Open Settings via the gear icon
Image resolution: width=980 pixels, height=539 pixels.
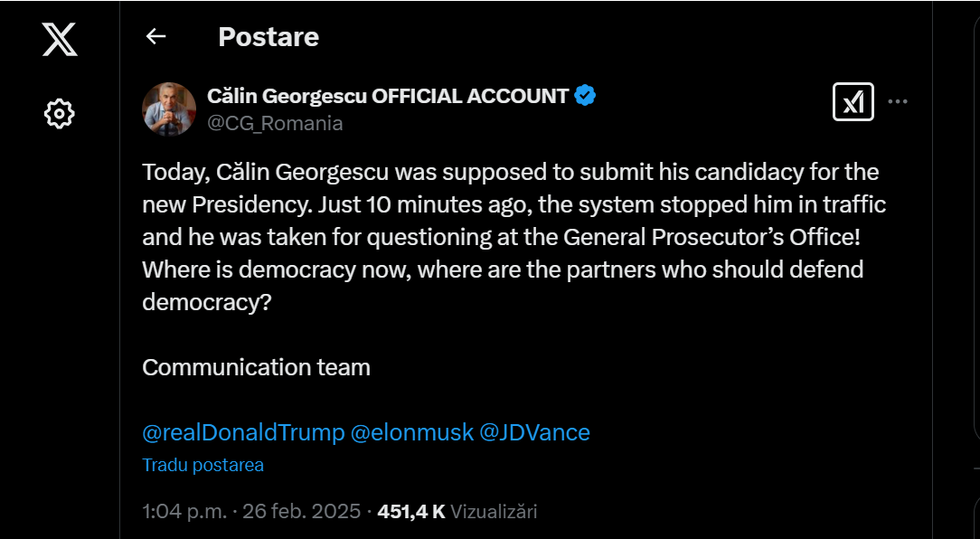58,112
